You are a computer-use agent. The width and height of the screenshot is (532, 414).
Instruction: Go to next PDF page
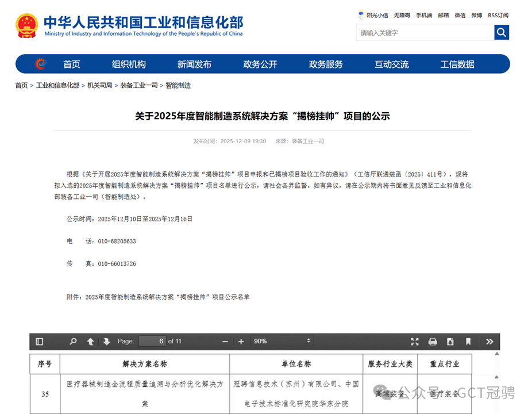(x=106, y=342)
